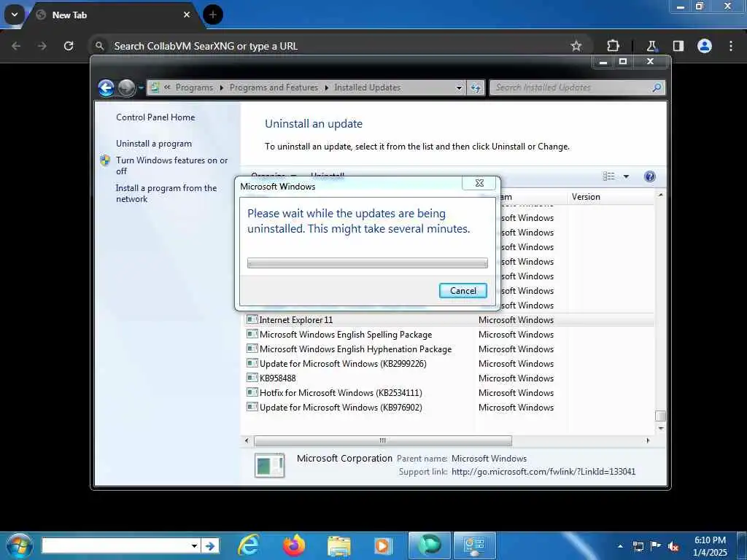
Task: Go back in Control Panel window
Action: (106, 87)
